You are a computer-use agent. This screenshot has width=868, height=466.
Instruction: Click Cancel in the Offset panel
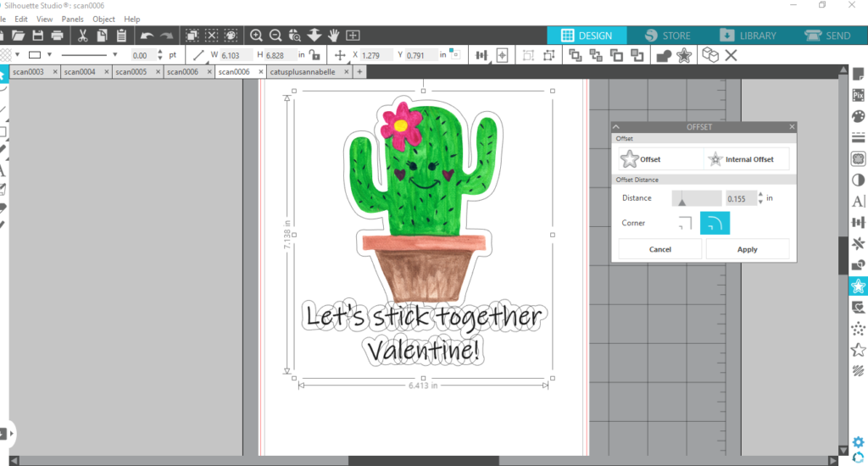click(x=659, y=249)
